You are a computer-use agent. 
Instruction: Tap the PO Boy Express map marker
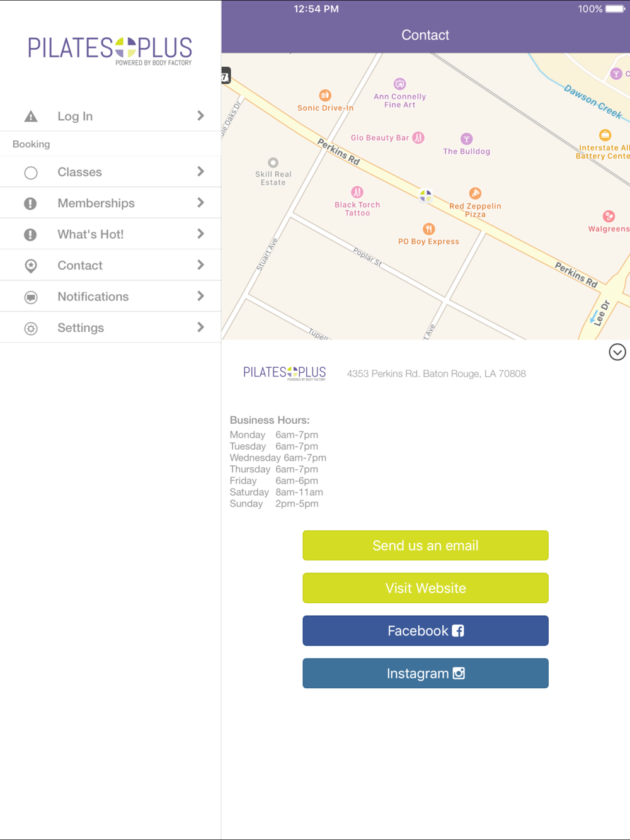coord(428,229)
